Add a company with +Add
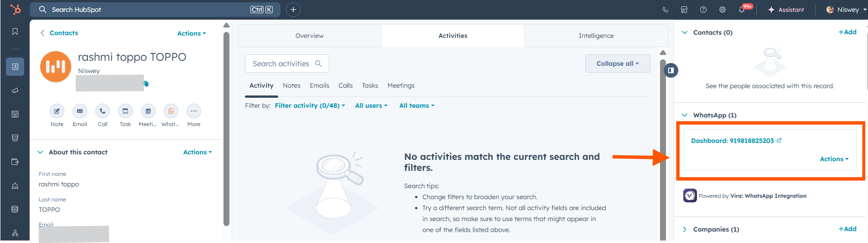 point(847,229)
